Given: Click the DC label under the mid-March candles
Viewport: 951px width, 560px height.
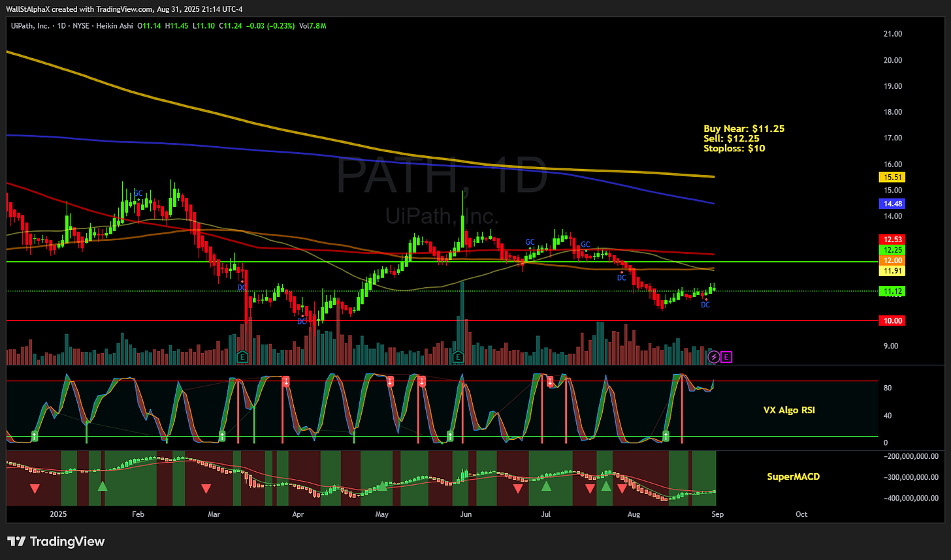Looking at the screenshot, I should tap(242, 287).
